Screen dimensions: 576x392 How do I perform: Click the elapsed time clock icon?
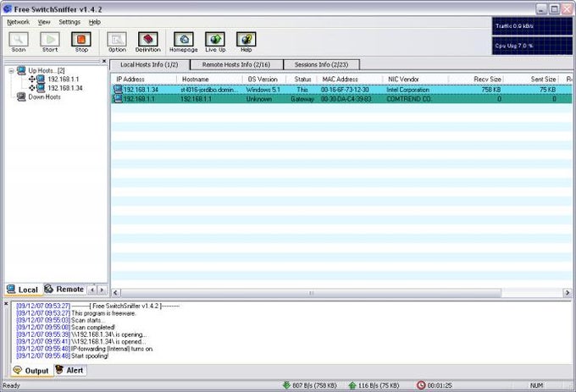[x=421, y=385]
